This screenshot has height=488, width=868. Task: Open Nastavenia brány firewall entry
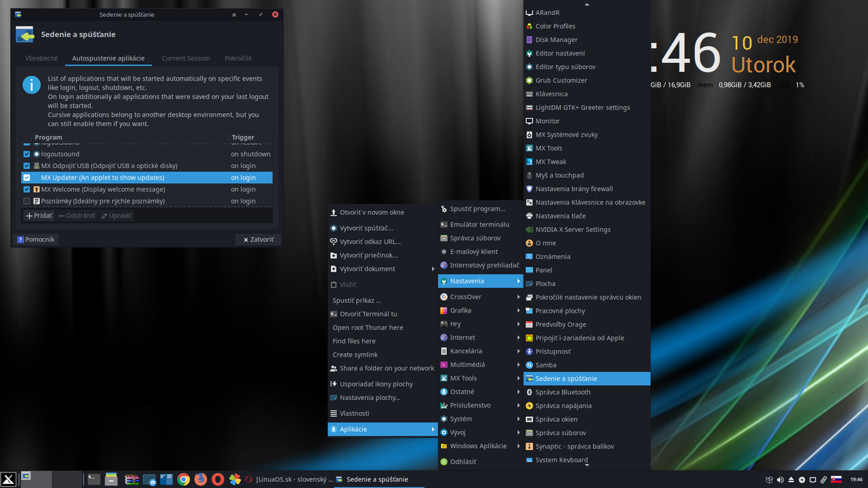tap(587, 188)
